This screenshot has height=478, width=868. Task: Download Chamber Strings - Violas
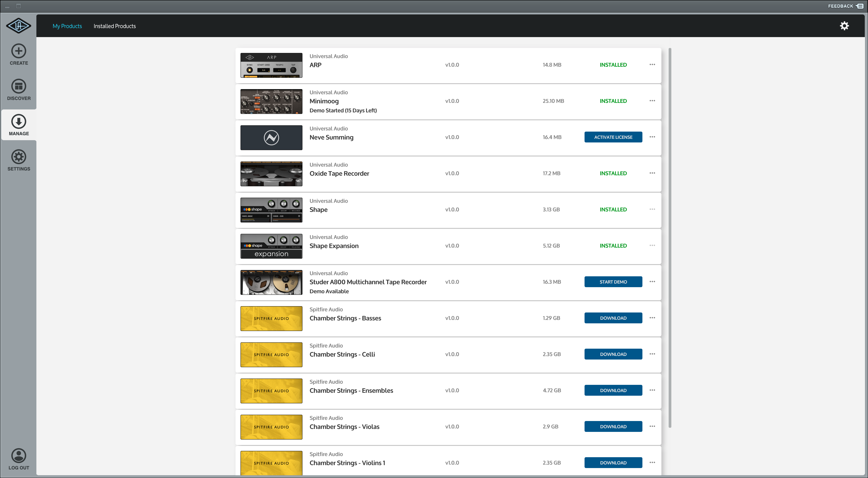(613, 426)
